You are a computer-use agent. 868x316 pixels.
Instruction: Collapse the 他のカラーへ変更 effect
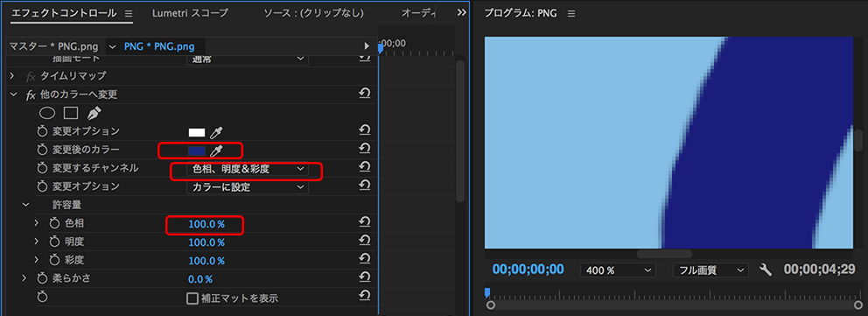pos(13,94)
